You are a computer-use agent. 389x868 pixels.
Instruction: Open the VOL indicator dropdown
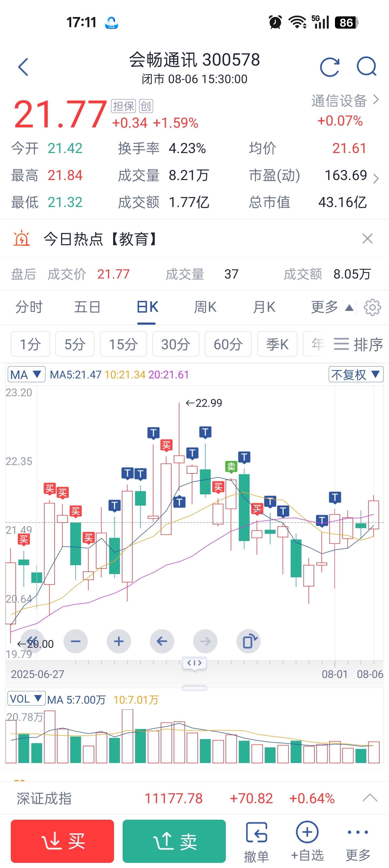point(26,699)
